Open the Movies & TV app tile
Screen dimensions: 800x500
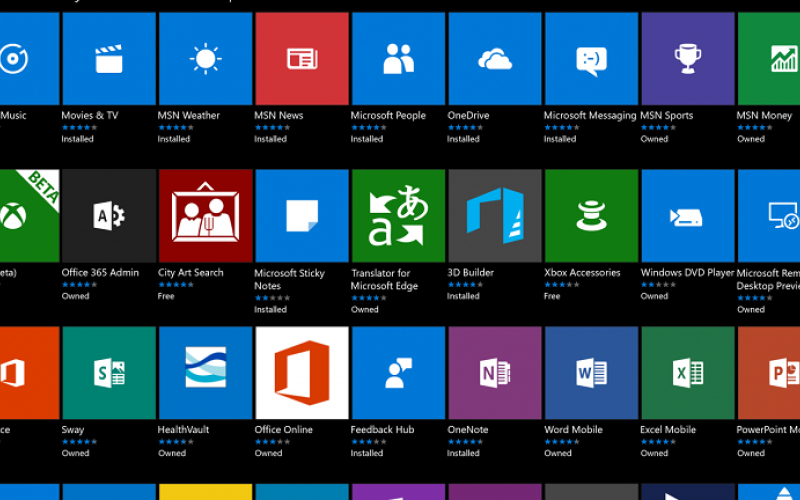tap(109, 59)
